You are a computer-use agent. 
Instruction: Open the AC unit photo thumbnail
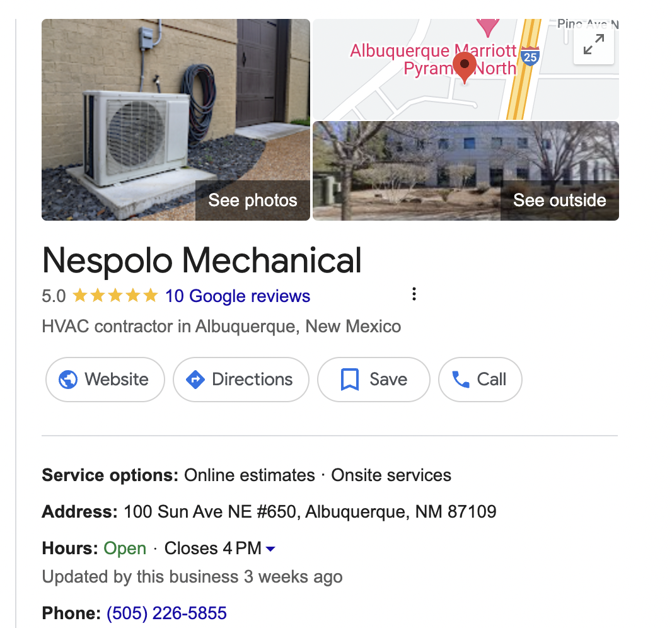176,120
